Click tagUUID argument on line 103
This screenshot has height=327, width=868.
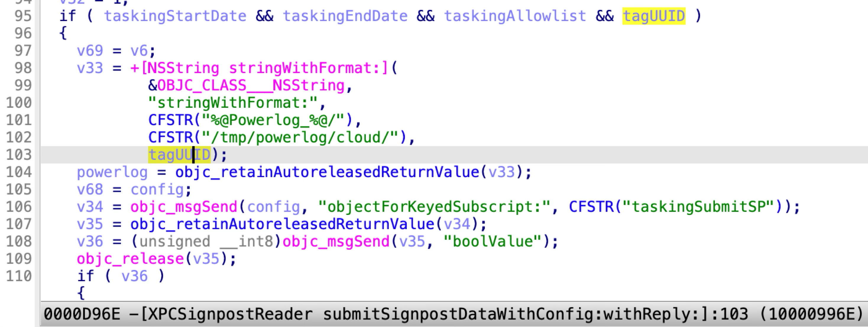click(x=179, y=155)
